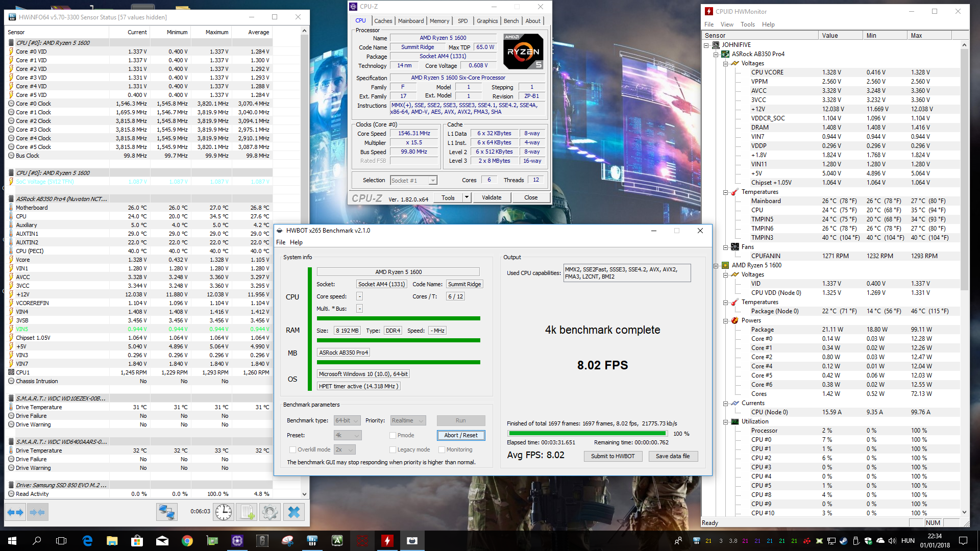Open the Benchmark type 64-bit dropdown
This screenshot has width=980, height=551.
pos(347,420)
